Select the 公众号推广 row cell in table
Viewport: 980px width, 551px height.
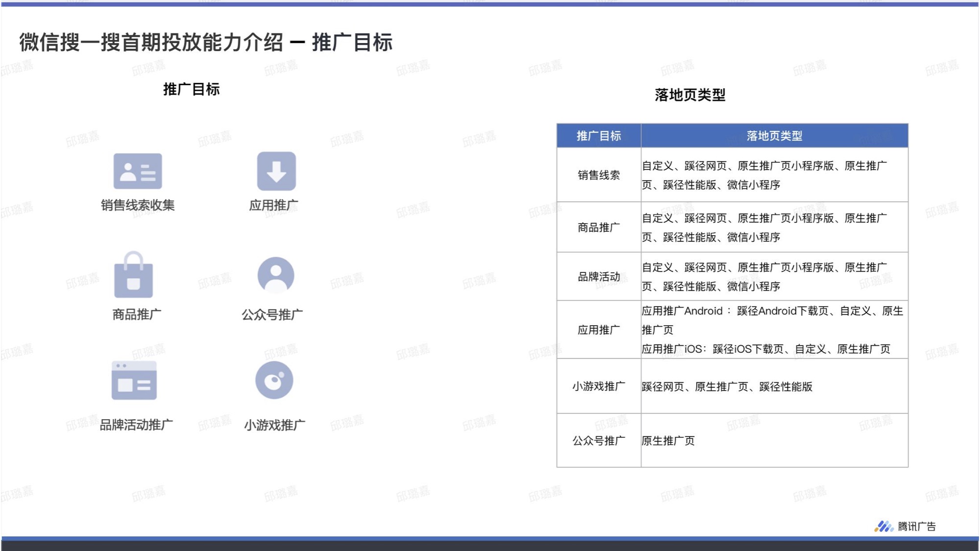[598, 441]
